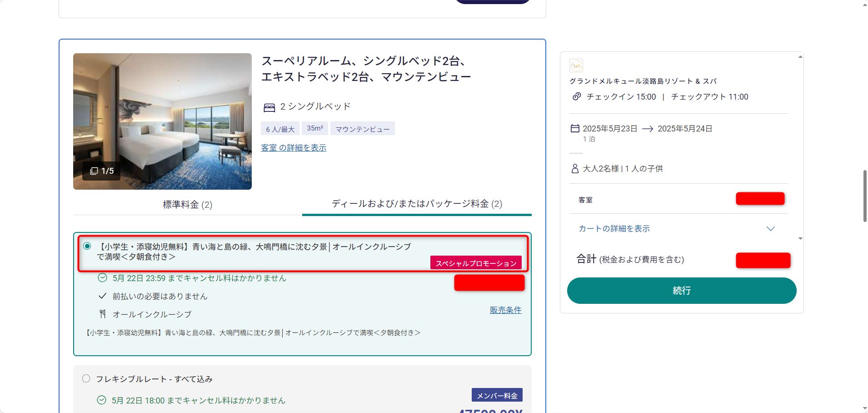Viewport: 868px width, 413px height.
Task: Click the 大人2名様 | 1 人の子供 text
Action: click(x=623, y=169)
